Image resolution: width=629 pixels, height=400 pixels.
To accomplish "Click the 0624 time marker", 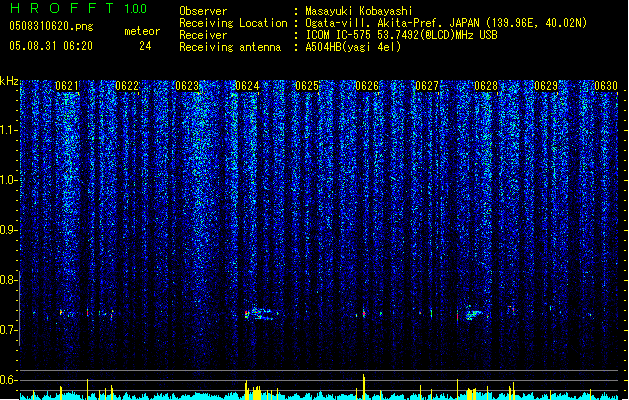I will pyautogui.click(x=247, y=86).
